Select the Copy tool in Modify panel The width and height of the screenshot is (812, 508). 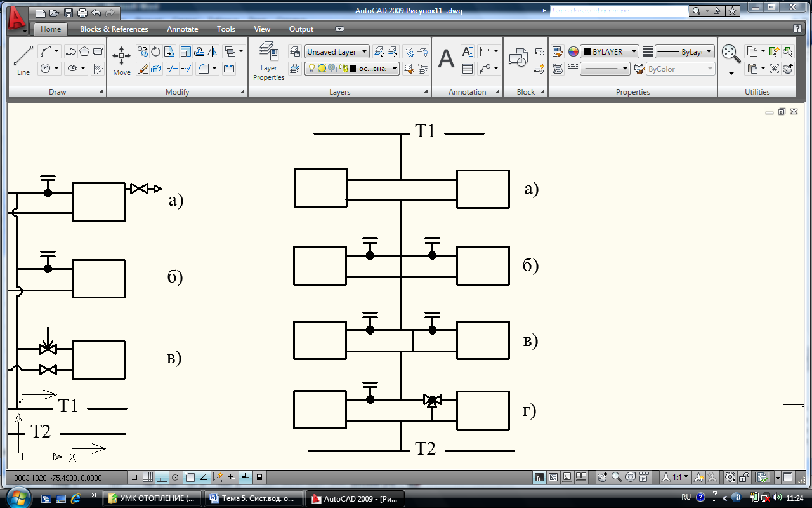(x=142, y=51)
